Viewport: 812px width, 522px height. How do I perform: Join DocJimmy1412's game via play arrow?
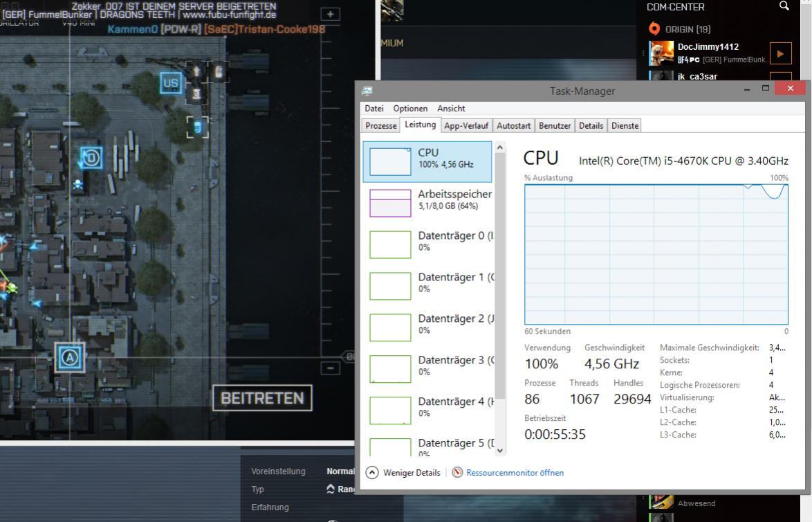[780, 53]
